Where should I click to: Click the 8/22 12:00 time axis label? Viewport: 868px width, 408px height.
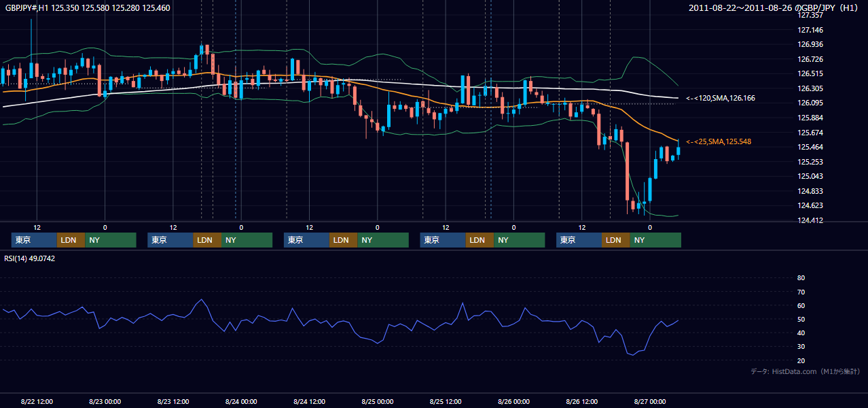pyautogui.click(x=37, y=401)
